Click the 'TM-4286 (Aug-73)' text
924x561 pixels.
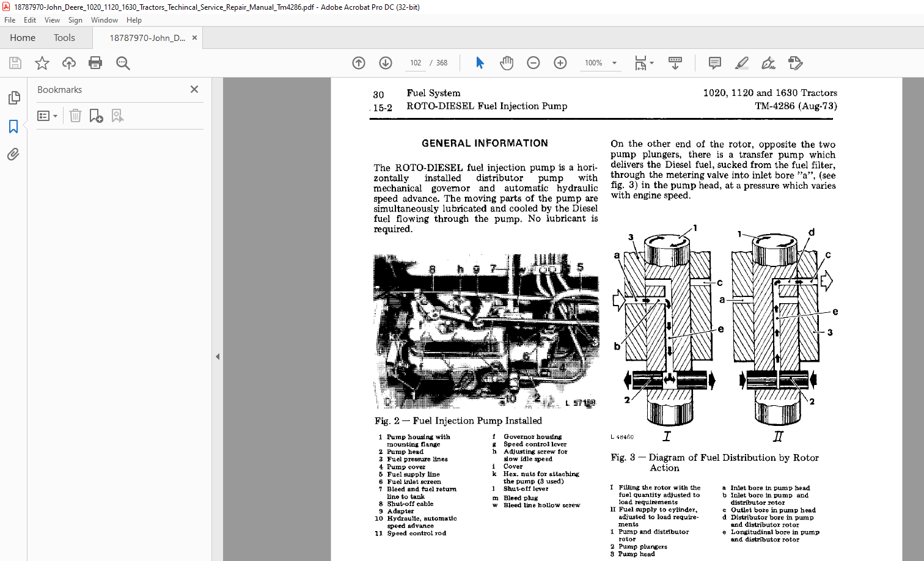point(796,106)
